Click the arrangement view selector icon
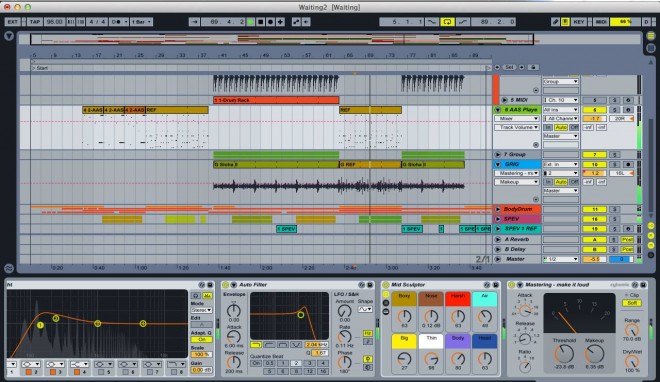 click(651, 37)
